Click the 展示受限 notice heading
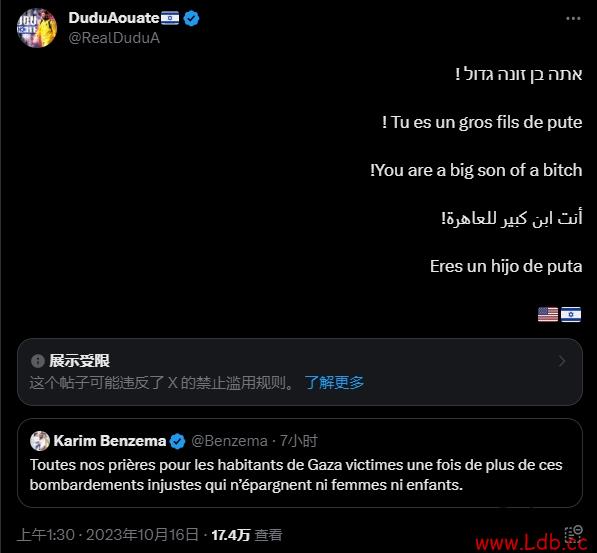 [79, 361]
